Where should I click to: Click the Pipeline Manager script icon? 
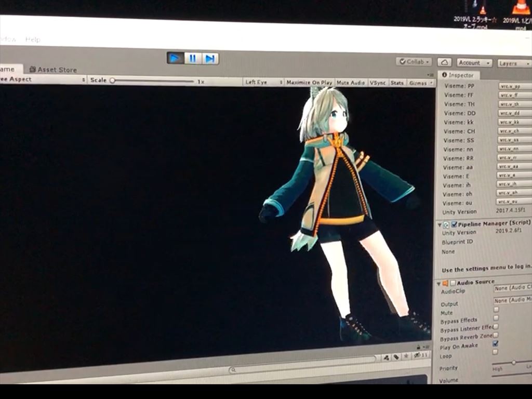coord(446,224)
